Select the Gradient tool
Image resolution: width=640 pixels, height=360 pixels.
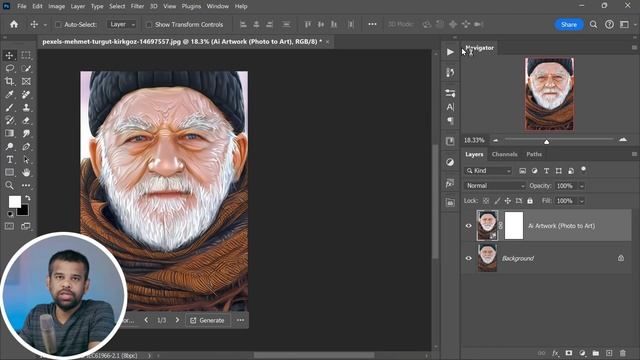[x=9, y=133]
